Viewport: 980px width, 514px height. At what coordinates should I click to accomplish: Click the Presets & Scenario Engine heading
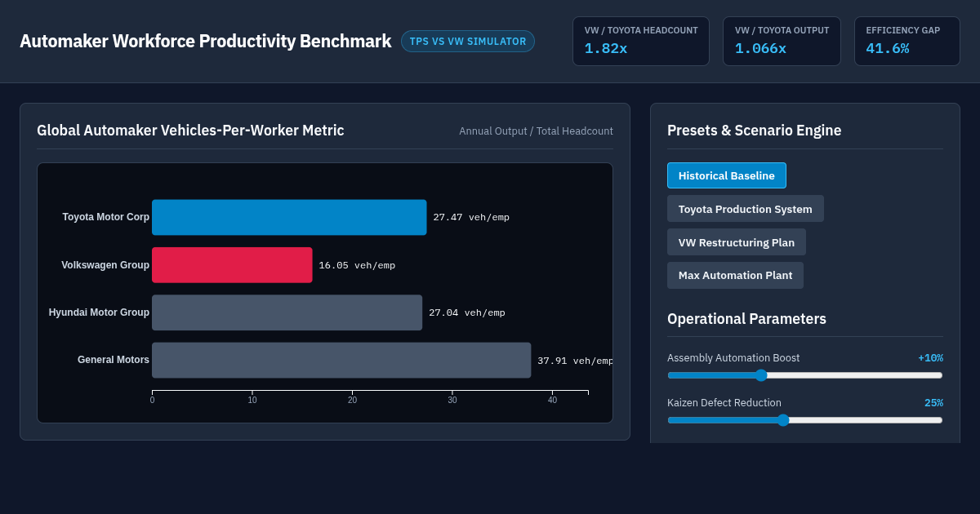pos(754,131)
